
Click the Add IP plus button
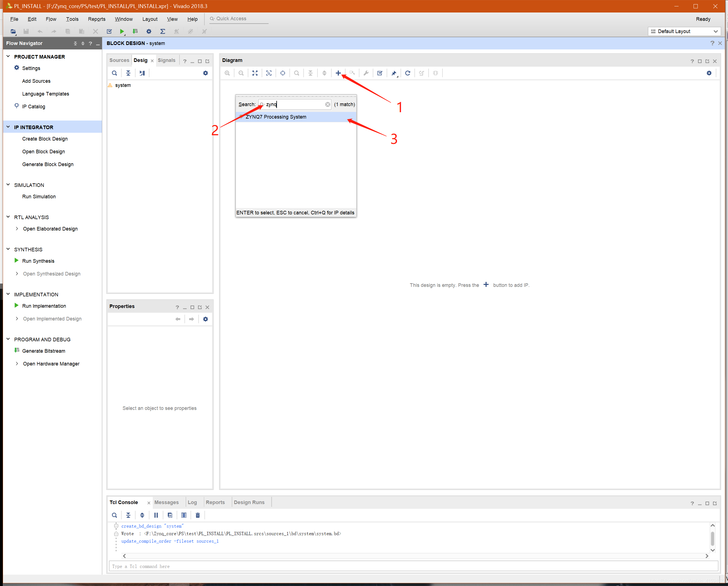point(338,73)
